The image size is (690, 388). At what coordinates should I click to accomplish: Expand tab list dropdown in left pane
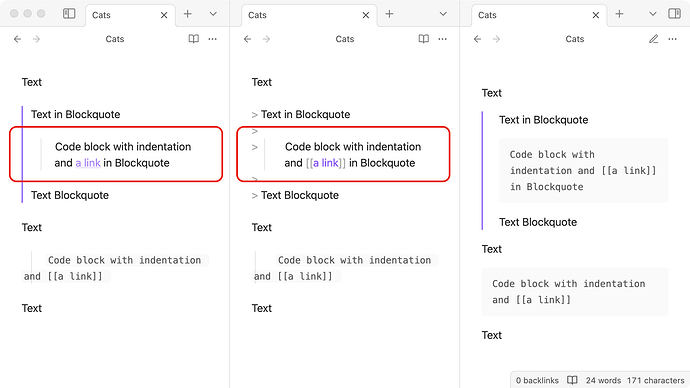point(213,14)
